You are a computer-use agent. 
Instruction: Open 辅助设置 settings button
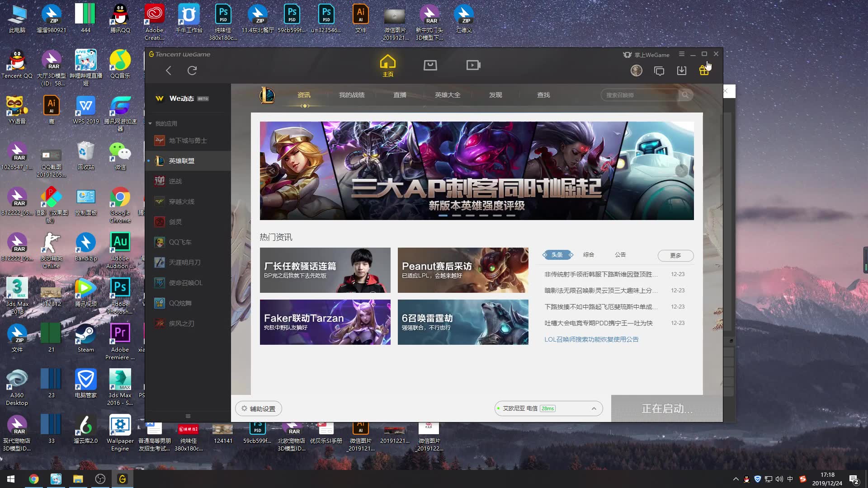[x=258, y=408]
